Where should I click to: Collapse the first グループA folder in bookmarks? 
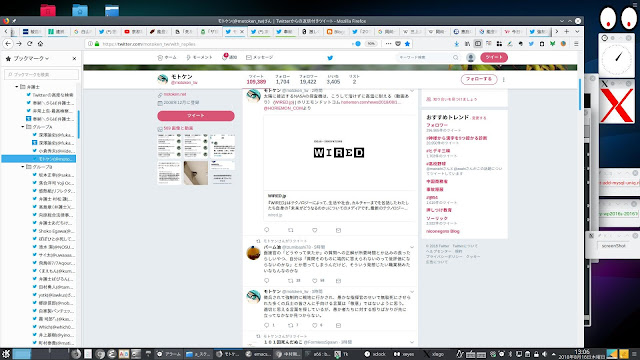[x=23, y=127]
